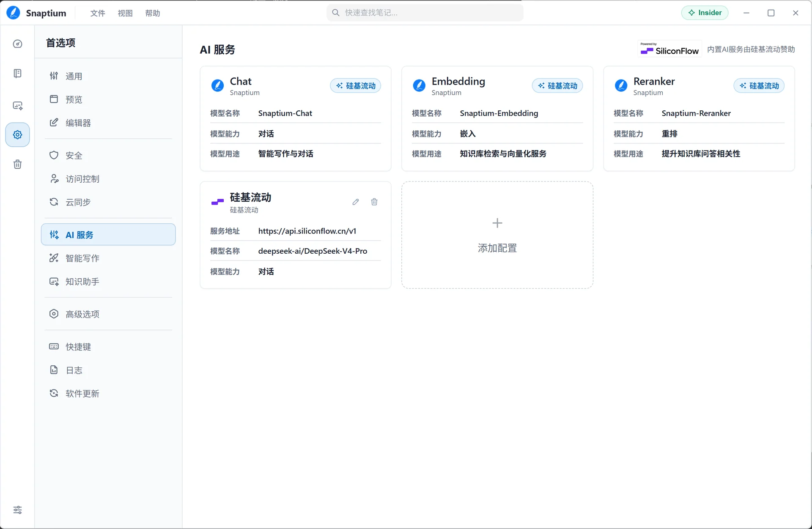Open the 软件更新 preferences section
The height and width of the screenshot is (529, 812).
coord(108,394)
